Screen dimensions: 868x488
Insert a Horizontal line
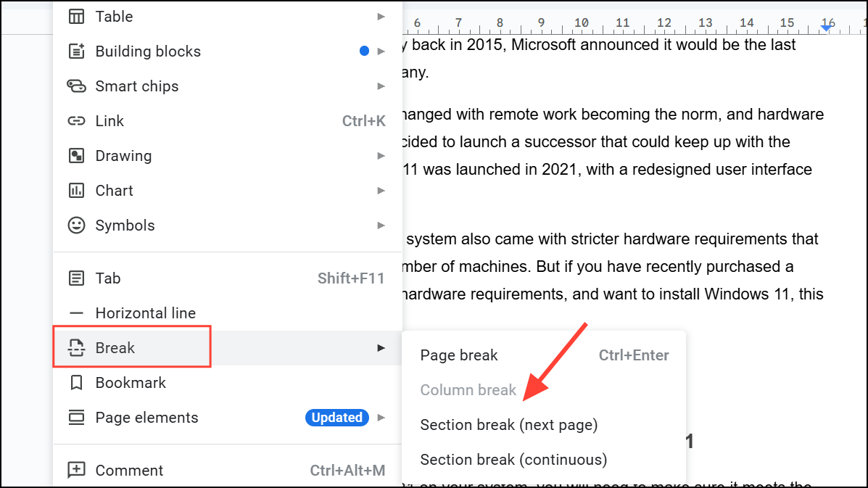[x=146, y=313]
